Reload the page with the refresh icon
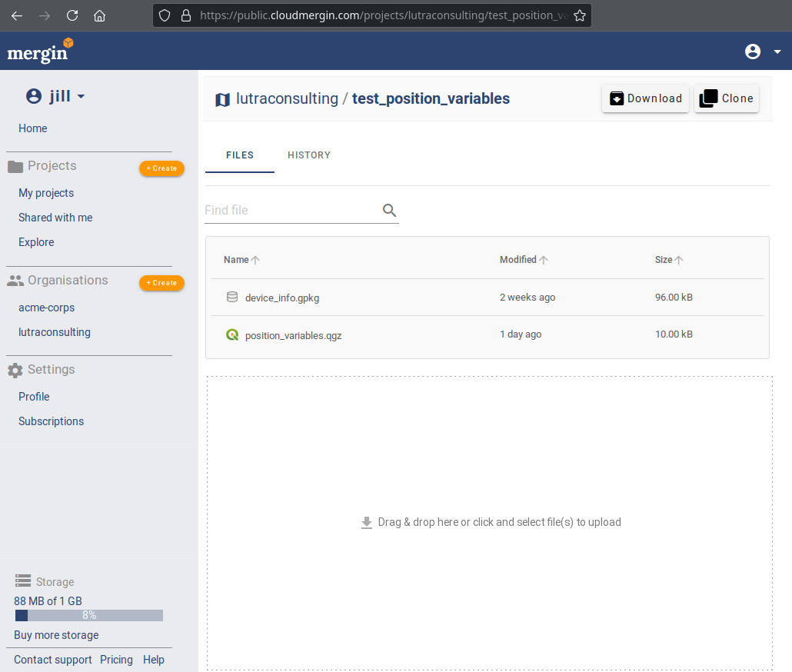The height and width of the screenshot is (672, 792). [x=72, y=15]
